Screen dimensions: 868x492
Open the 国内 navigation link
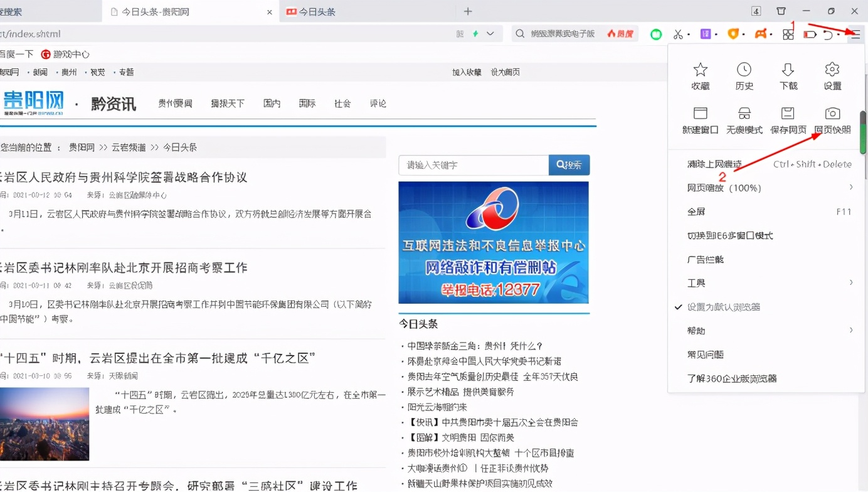tap(272, 104)
